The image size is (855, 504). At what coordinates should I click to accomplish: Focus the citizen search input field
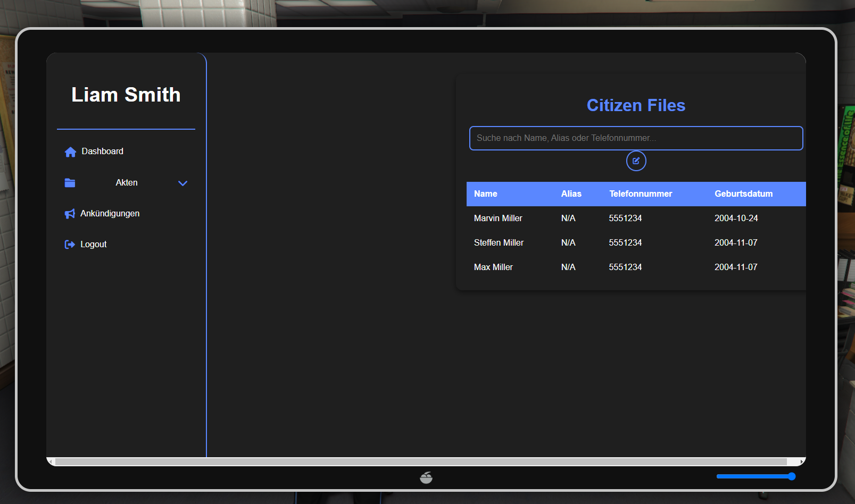pyautogui.click(x=636, y=138)
